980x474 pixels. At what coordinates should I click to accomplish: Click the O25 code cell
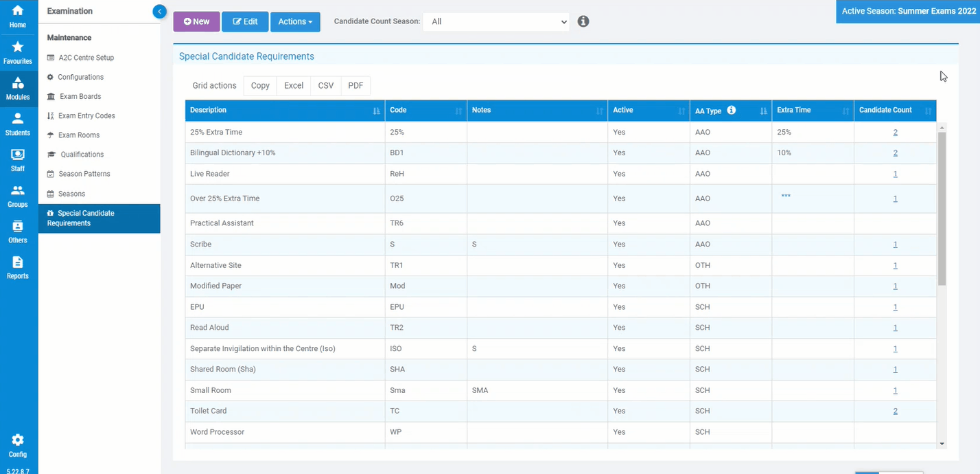[x=426, y=199]
